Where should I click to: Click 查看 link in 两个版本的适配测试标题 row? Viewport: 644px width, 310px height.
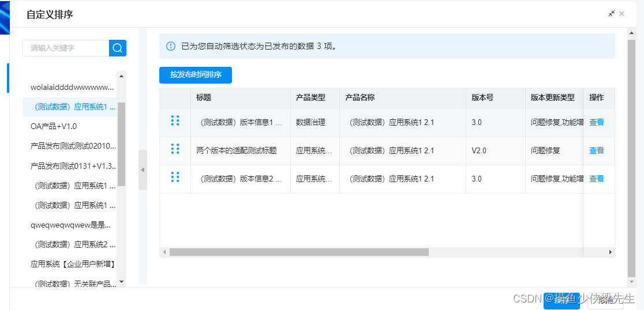click(x=596, y=150)
